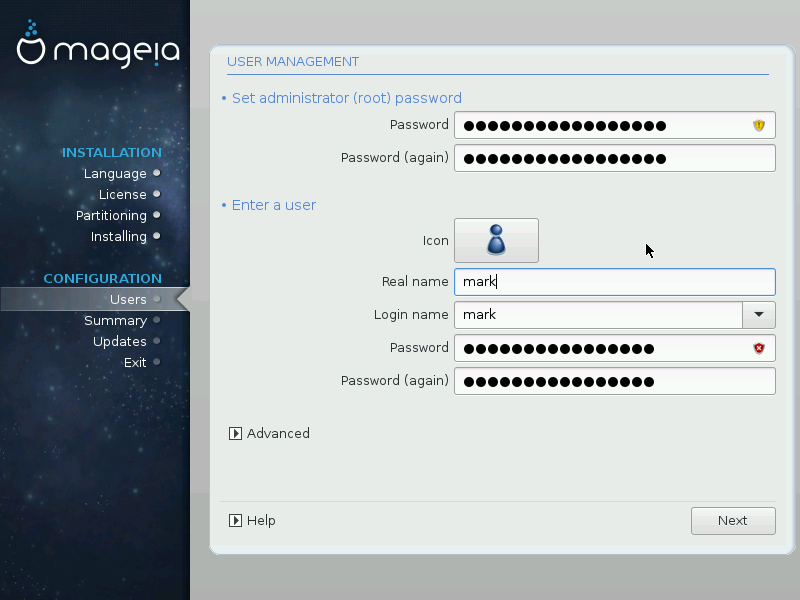The height and width of the screenshot is (600, 800).
Task: Select the Installing step in sidebar
Action: click(118, 237)
